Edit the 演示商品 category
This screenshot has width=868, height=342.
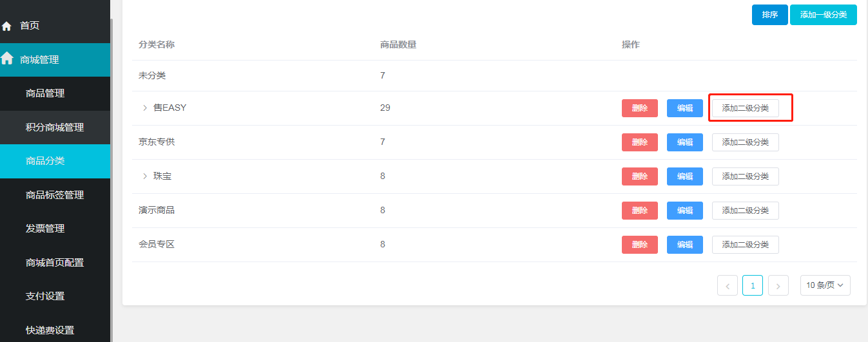684,211
